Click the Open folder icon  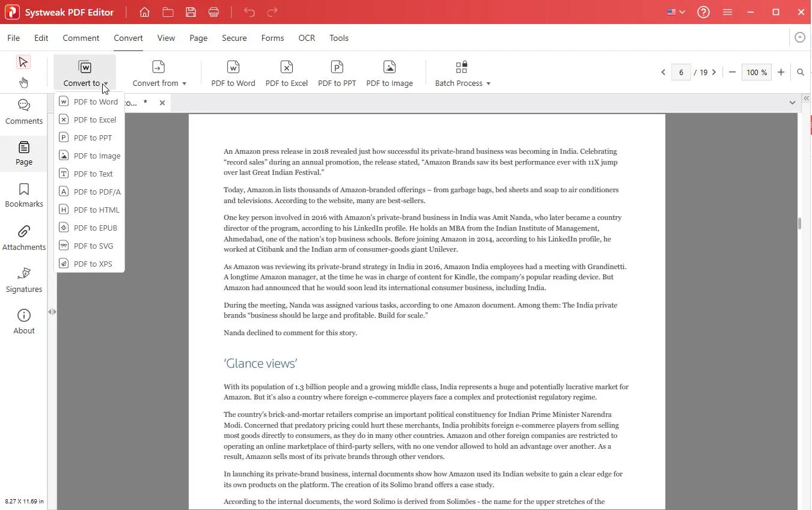point(168,12)
